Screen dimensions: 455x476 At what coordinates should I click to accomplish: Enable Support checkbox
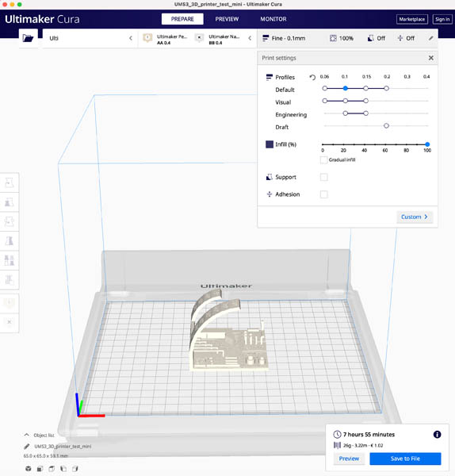(323, 177)
